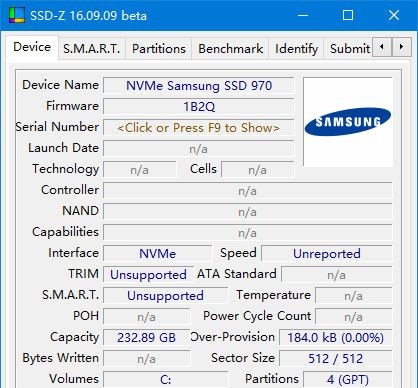Click the Sector Size label
418x388 pixels.
[x=243, y=358]
